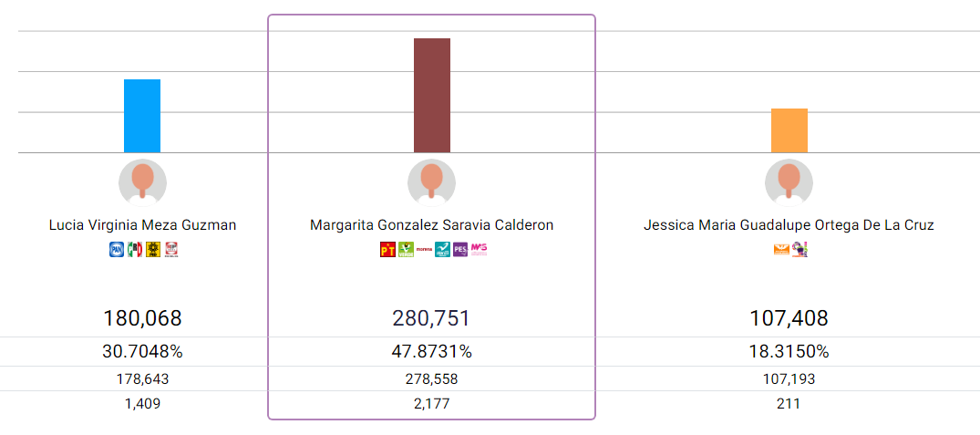The image size is (980, 435).
Task: Click the 280,751 vote total
Action: (431, 318)
